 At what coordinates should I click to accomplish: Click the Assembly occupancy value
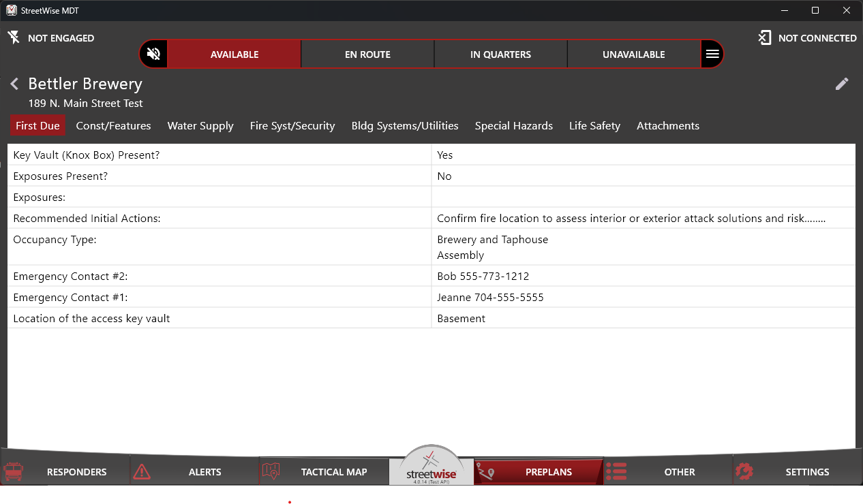tap(461, 255)
